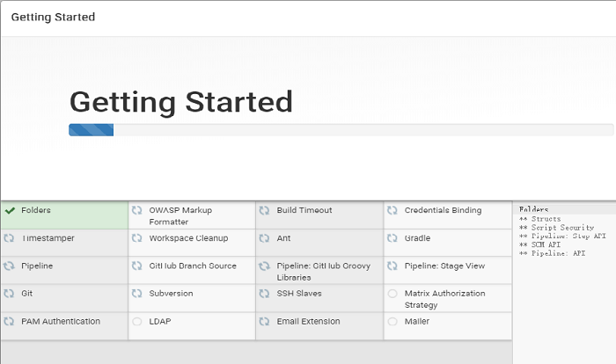The width and height of the screenshot is (616, 364).
Task: Click the sync icon next to Build Timeout
Action: 264,211
